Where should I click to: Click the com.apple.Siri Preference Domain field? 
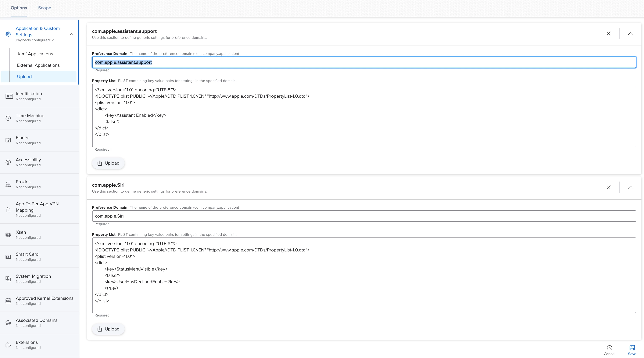tap(364, 216)
